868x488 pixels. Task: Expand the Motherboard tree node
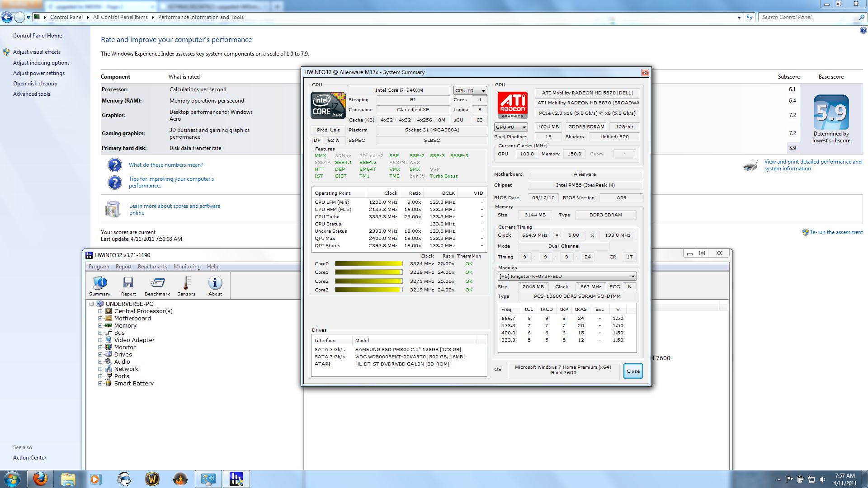click(x=100, y=319)
